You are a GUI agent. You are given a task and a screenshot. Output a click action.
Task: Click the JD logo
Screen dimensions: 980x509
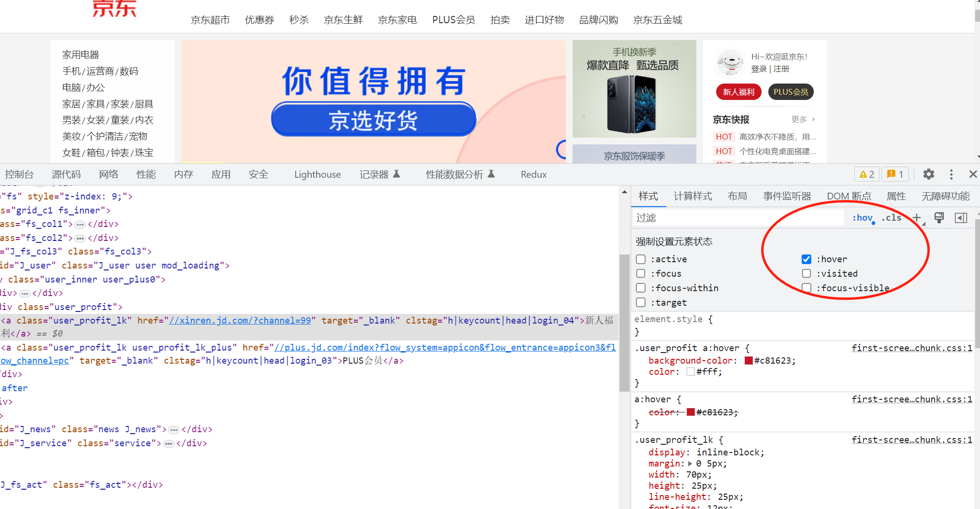tap(115, 8)
